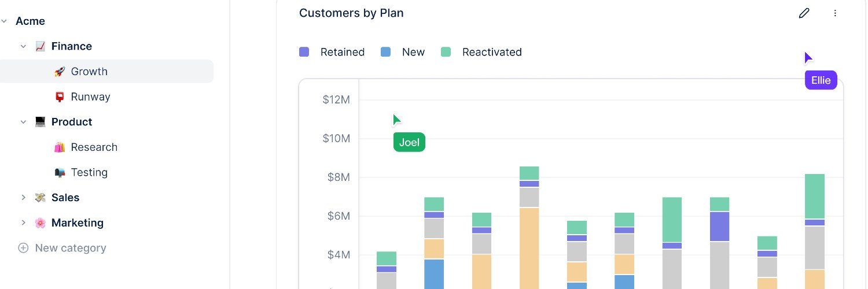Viewport: 868px width, 289px height.
Task: Click the red postbox icon beside Runway
Action: click(x=60, y=97)
